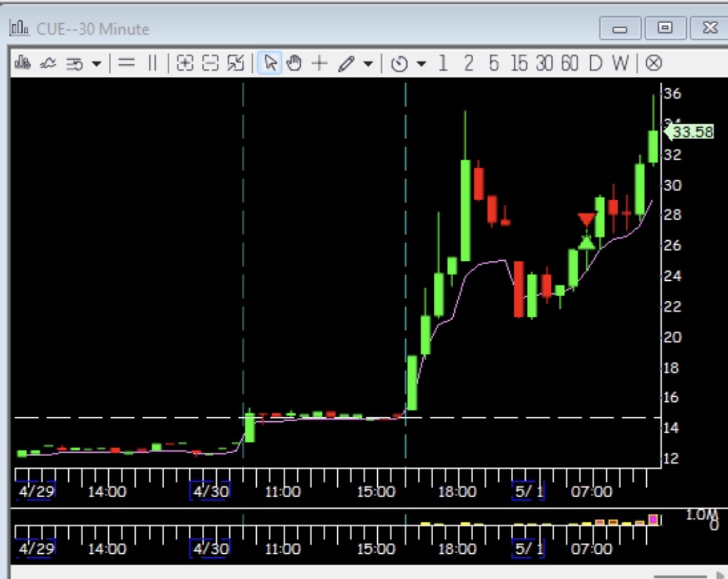This screenshot has width=728, height=579.
Task: Expand the drawing tools dropdown arrow
Action: (368, 63)
